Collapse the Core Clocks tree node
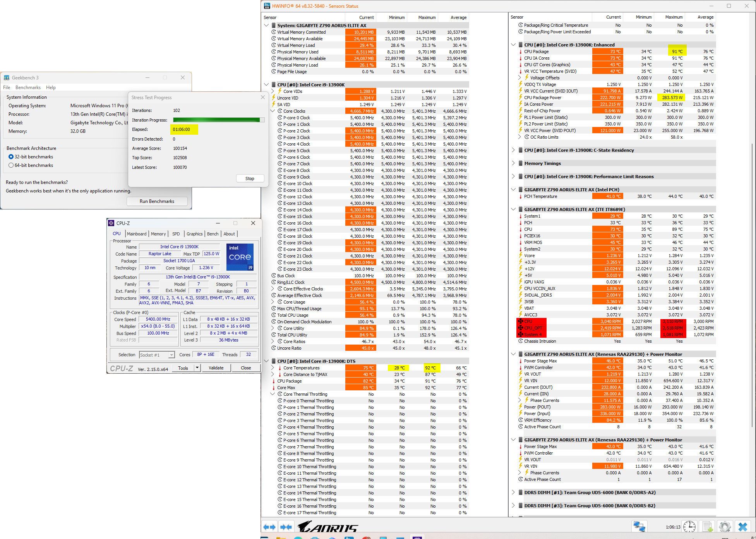756x539 pixels. tap(273, 111)
